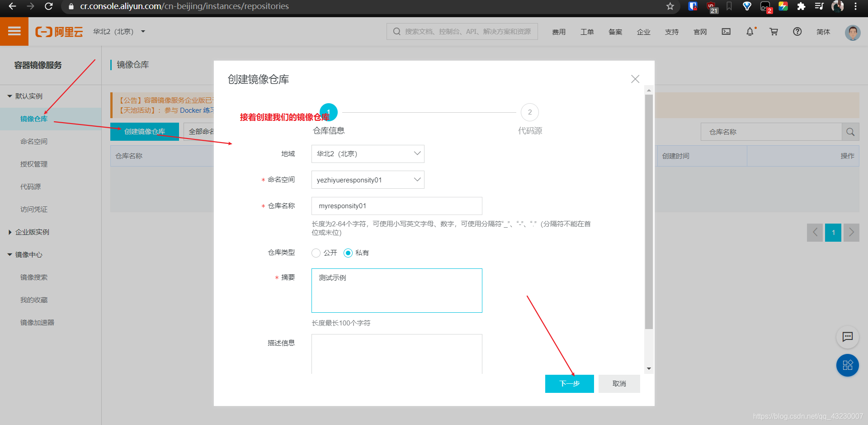Click dialog scrollbar down arrow
This screenshot has height=425, width=868.
(x=649, y=369)
